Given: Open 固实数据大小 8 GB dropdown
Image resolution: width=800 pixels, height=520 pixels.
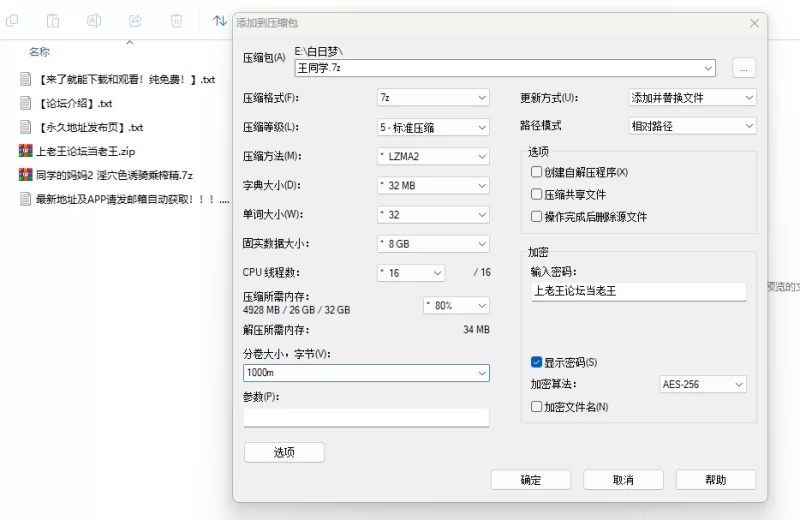Looking at the screenshot, I should coord(433,244).
